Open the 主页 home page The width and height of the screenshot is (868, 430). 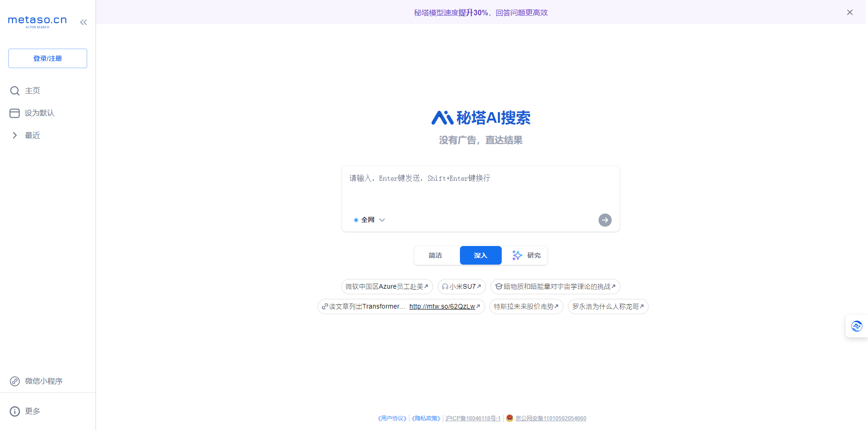coord(32,90)
